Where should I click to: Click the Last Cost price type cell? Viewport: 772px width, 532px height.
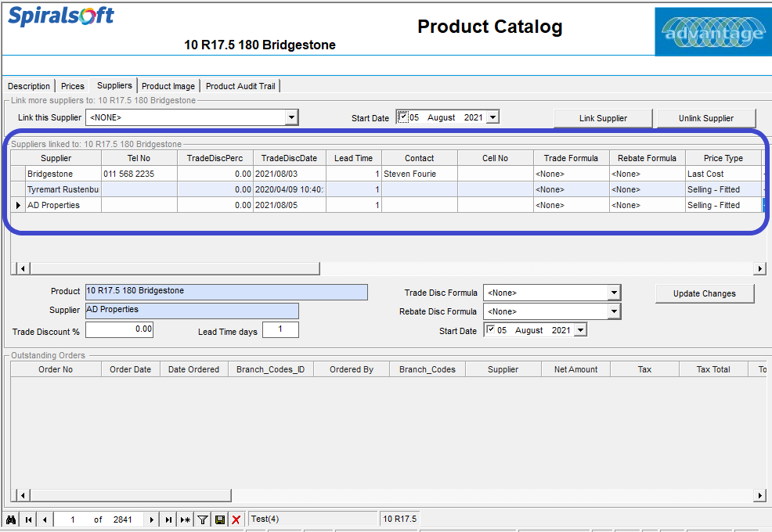point(723,174)
